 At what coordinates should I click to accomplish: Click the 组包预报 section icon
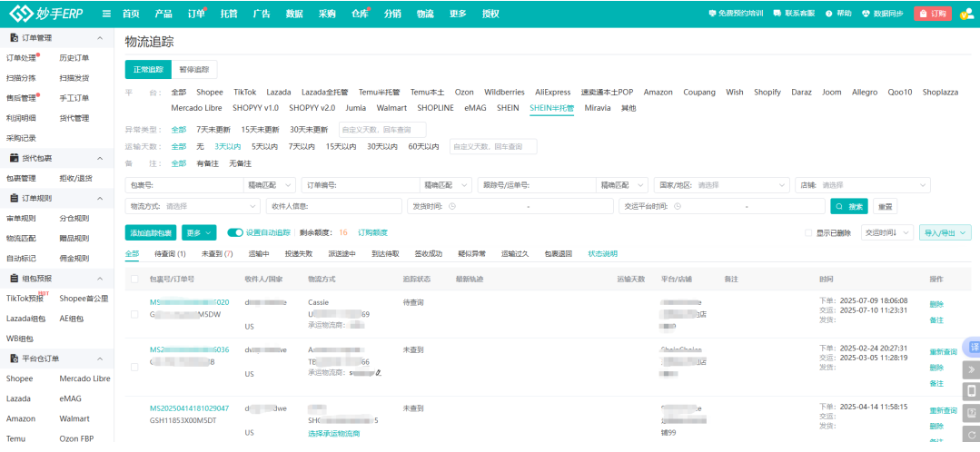[15, 279]
